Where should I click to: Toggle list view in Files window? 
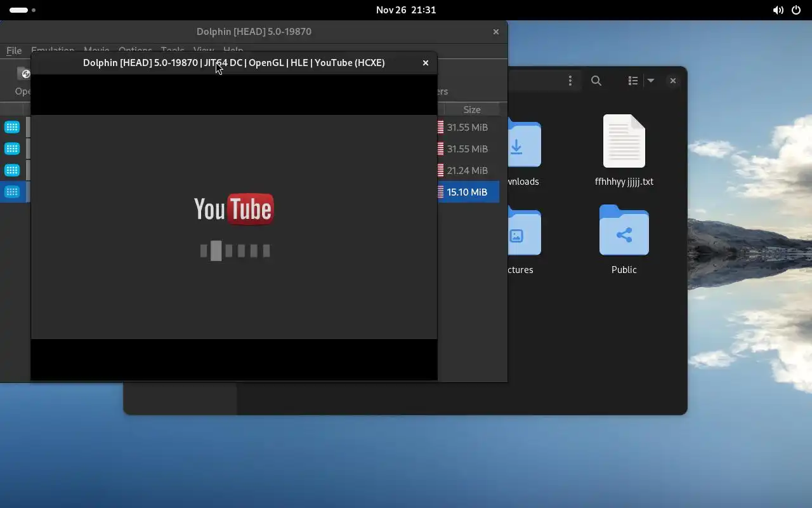[632, 81]
